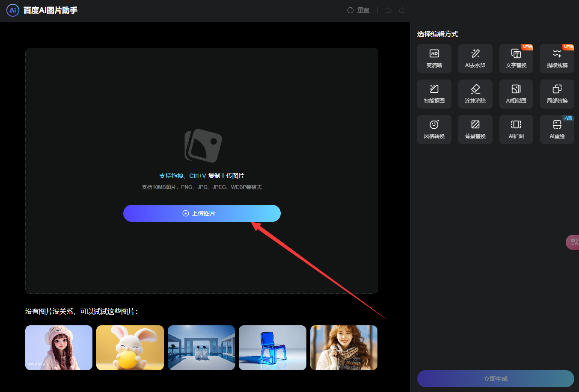Click the redo arrow icon
The height and width of the screenshot is (392, 579).
(402, 10)
